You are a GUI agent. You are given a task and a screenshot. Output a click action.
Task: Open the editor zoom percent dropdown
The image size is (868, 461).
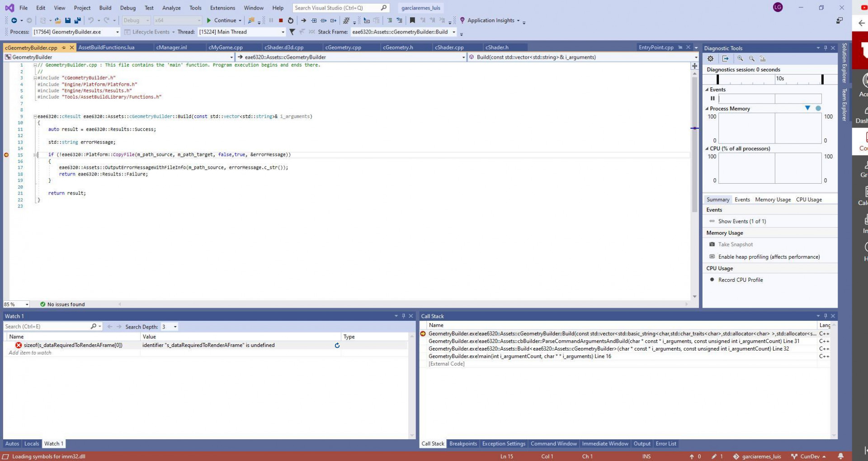pyautogui.click(x=27, y=304)
